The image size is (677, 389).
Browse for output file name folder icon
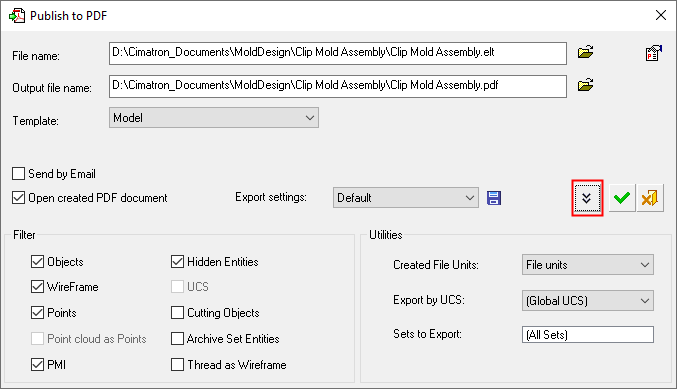click(x=585, y=85)
